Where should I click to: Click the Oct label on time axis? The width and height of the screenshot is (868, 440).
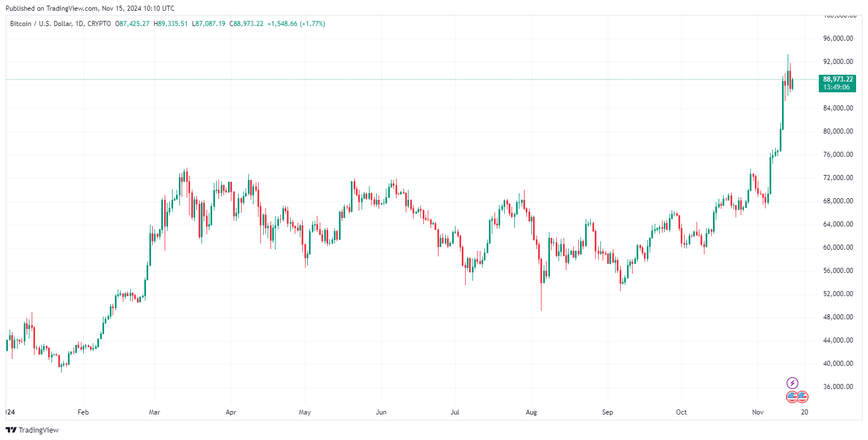[681, 412]
